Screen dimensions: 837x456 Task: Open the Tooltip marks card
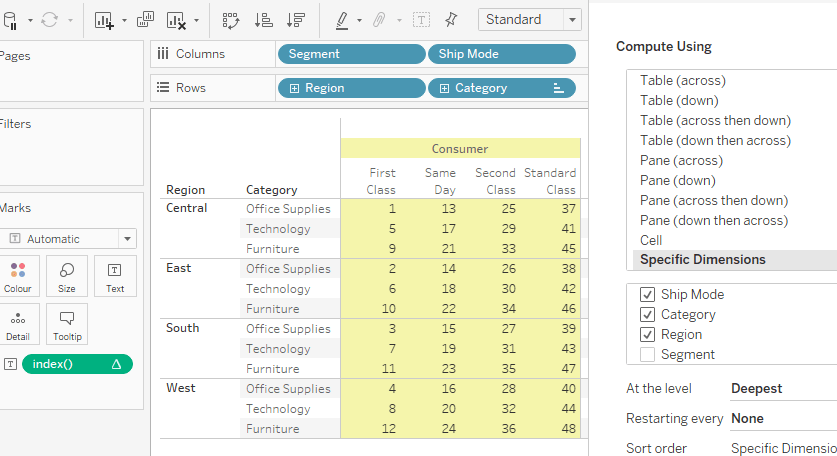tap(67, 324)
